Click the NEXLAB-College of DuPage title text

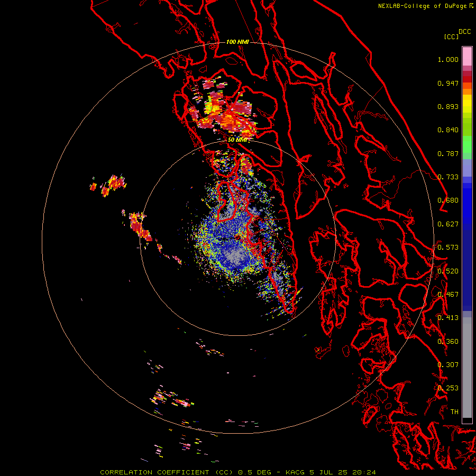(422, 6)
